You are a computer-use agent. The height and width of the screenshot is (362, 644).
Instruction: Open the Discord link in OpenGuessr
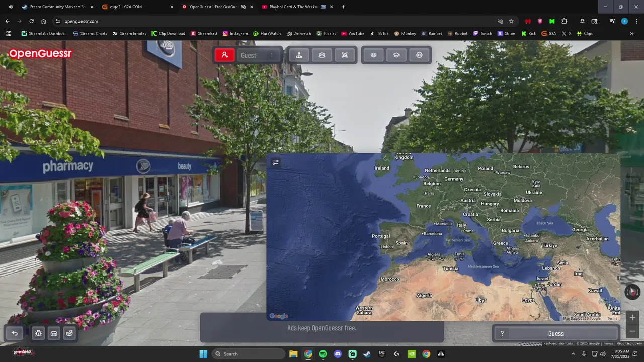54,333
